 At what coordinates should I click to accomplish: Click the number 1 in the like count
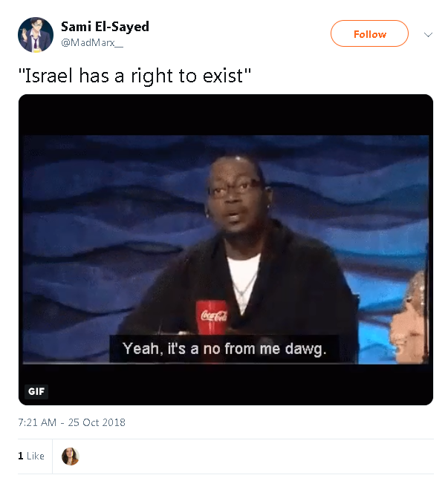pyautogui.click(x=20, y=456)
